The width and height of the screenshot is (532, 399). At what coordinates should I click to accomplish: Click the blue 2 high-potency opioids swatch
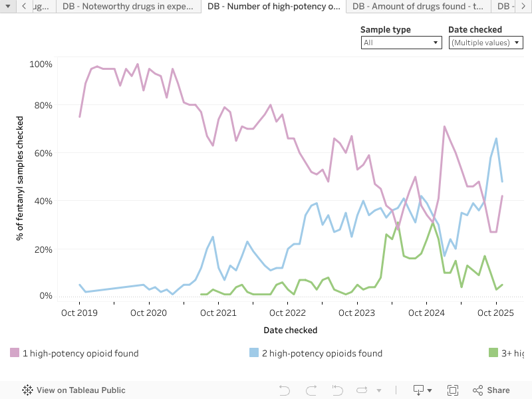[x=254, y=353]
